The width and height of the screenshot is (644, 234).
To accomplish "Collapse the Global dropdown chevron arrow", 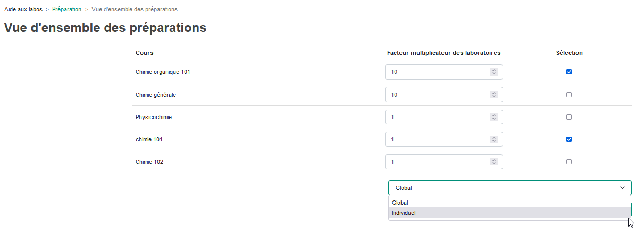I will [623, 188].
